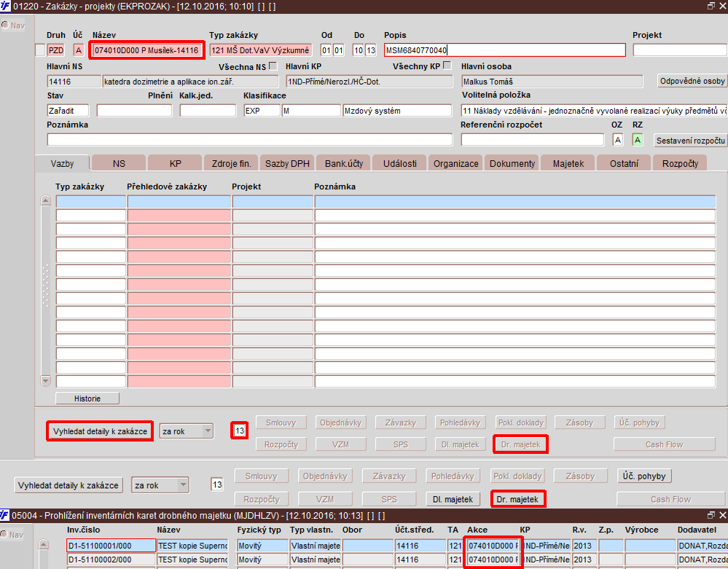Click the Volitelná položka field 11 Náklady vzdělávání
This screenshot has width=728, height=569.
tap(594, 111)
